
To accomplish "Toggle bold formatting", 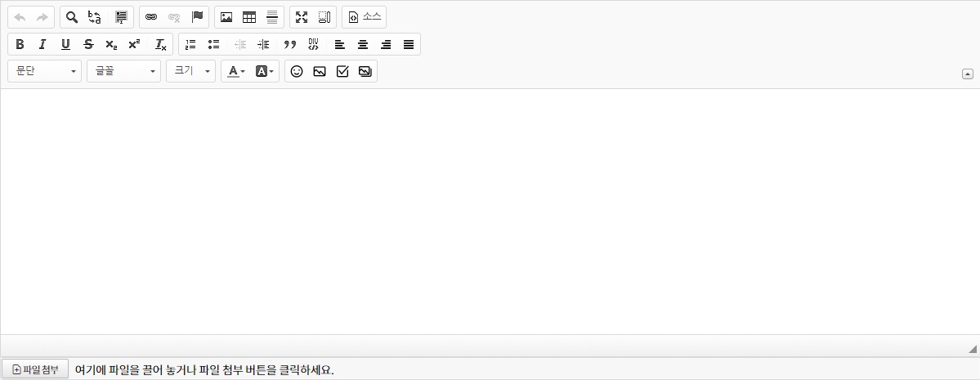I will 20,44.
